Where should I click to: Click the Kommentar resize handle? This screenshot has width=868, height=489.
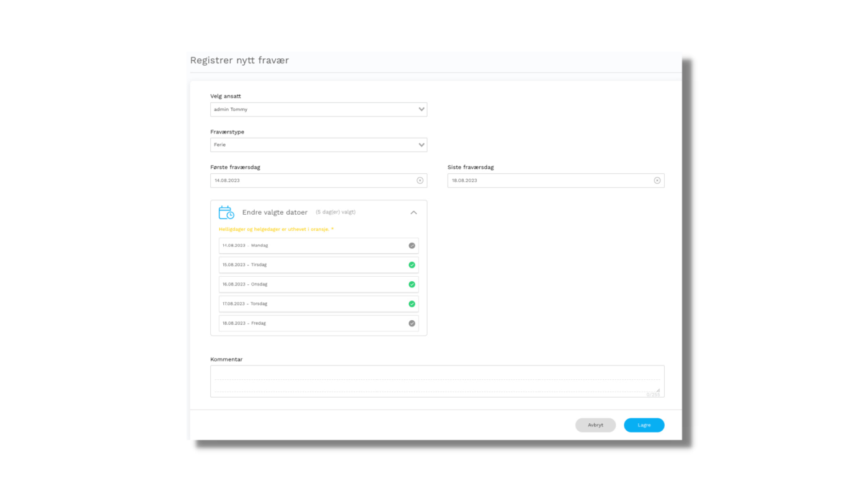coord(658,390)
